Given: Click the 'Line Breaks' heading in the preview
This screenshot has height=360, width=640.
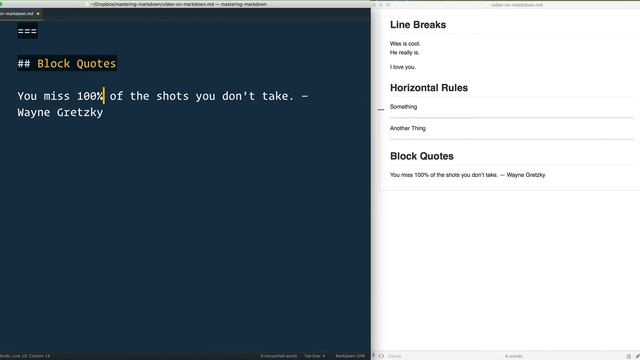Looking at the screenshot, I should tap(418, 25).
